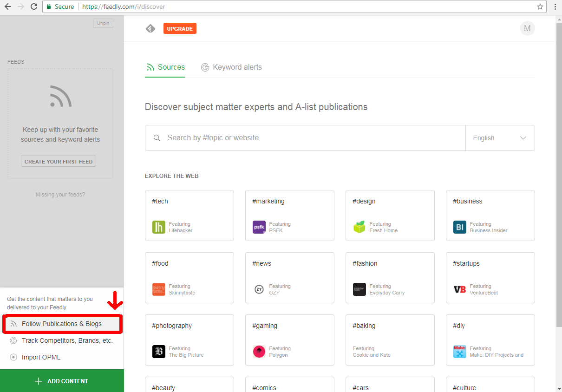562x392 pixels.
Task: Open the #cars topic card
Action: (x=390, y=384)
